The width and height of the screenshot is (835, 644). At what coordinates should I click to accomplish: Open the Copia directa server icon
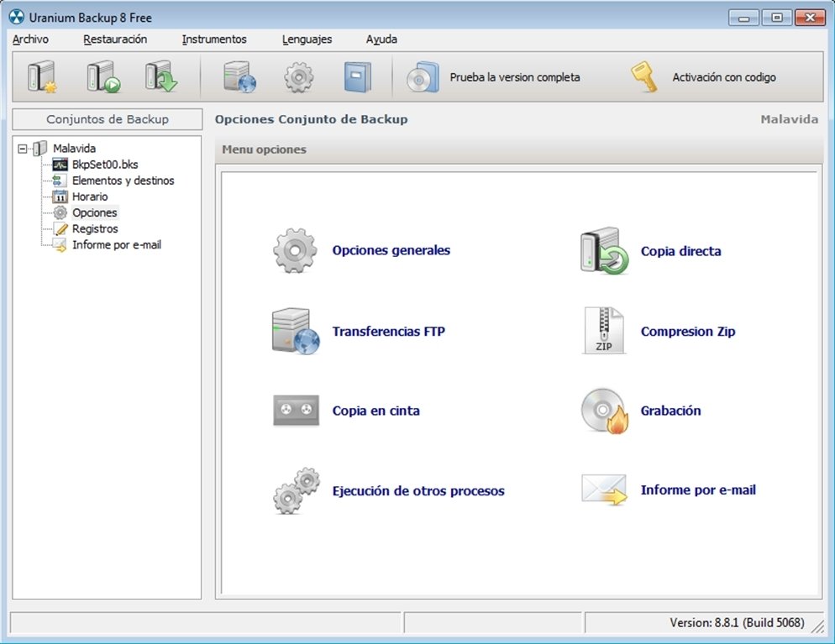point(605,251)
